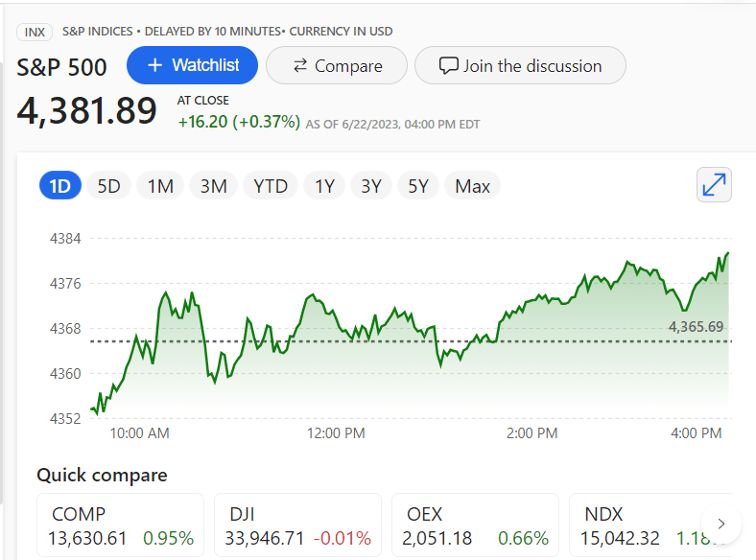
Task: Click the 4360 y-axis label
Action: pyautogui.click(x=65, y=374)
